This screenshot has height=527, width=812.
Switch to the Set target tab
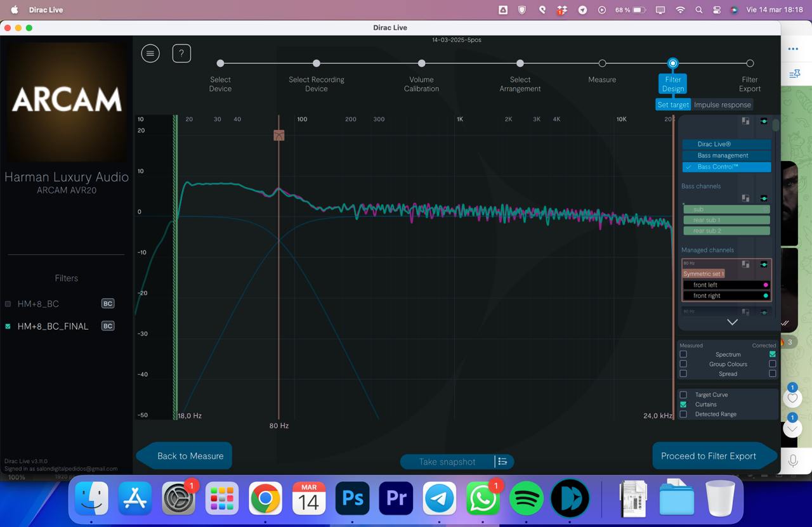click(x=673, y=105)
